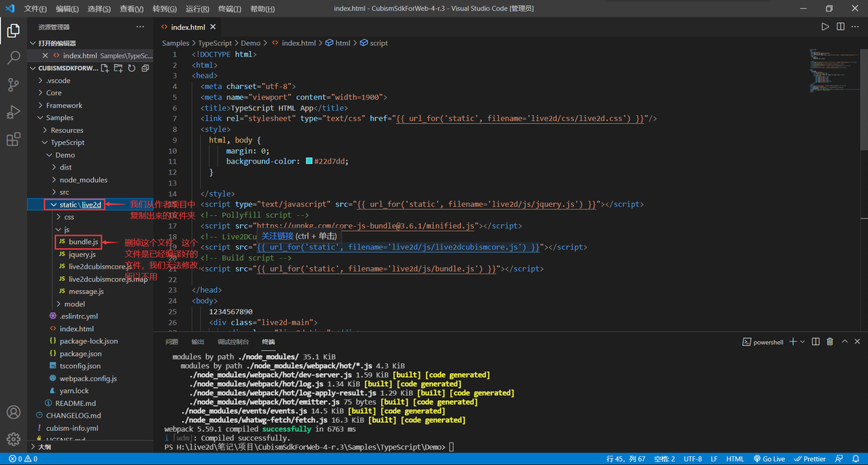
Task: Change indentation spaces setting in status bar
Action: [664, 459]
